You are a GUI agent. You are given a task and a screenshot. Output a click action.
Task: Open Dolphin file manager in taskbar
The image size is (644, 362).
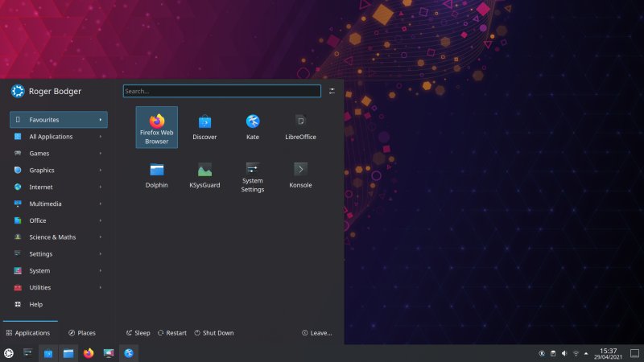click(68, 353)
